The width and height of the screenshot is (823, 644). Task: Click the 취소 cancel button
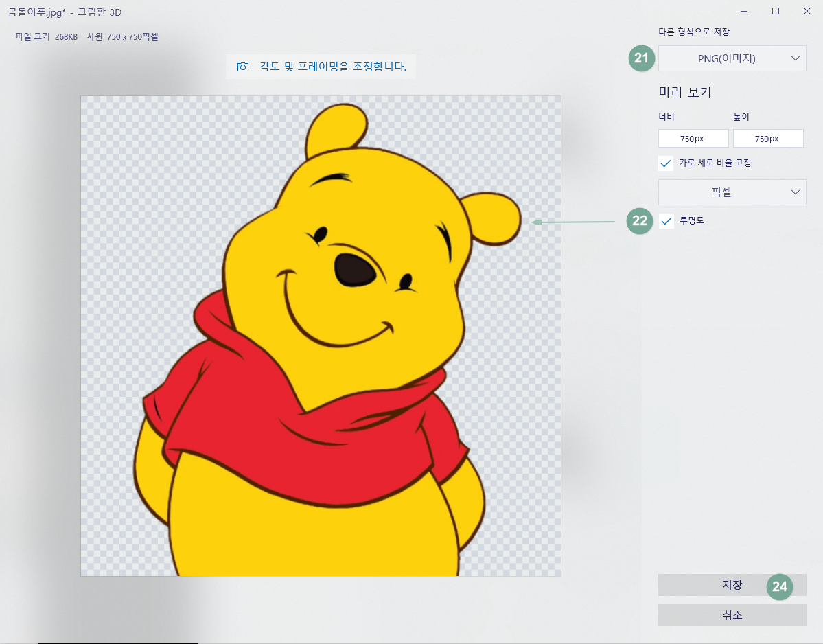(732, 615)
